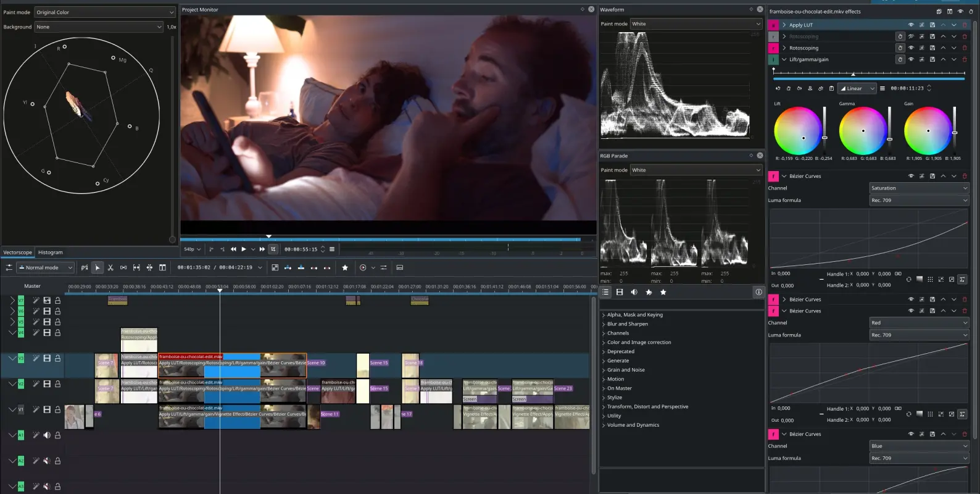Go to next keyframe in Lift/gamma/gain
980x494 pixels.
click(x=799, y=88)
